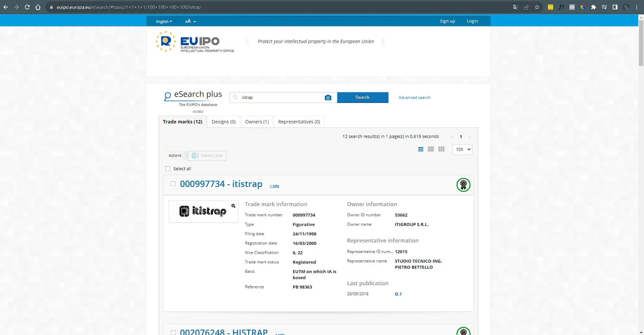Switch to compact list view icon

pyautogui.click(x=431, y=149)
